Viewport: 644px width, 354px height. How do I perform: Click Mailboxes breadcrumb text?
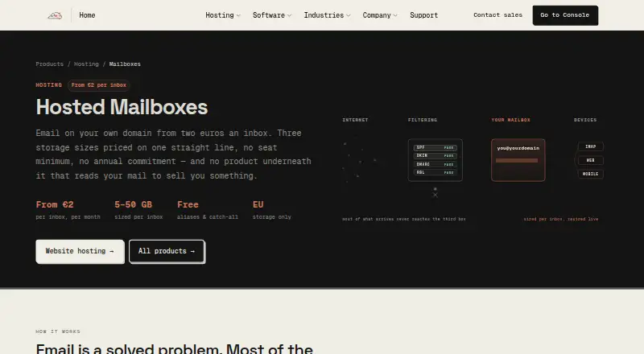(125, 64)
